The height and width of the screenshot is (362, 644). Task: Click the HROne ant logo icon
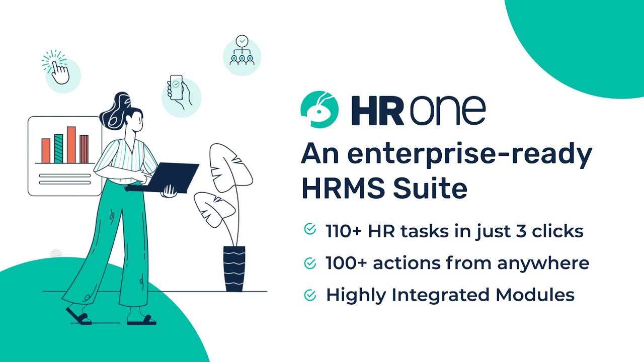click(319, 110)
